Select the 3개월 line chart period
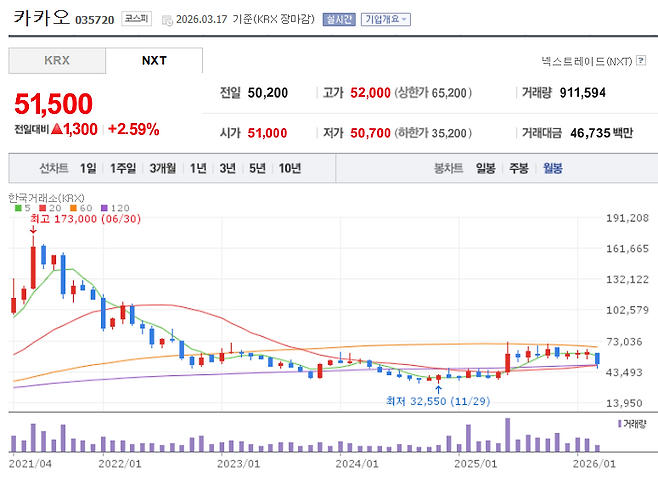The width and height of the screenshot is (658, 483). [163, 168]
